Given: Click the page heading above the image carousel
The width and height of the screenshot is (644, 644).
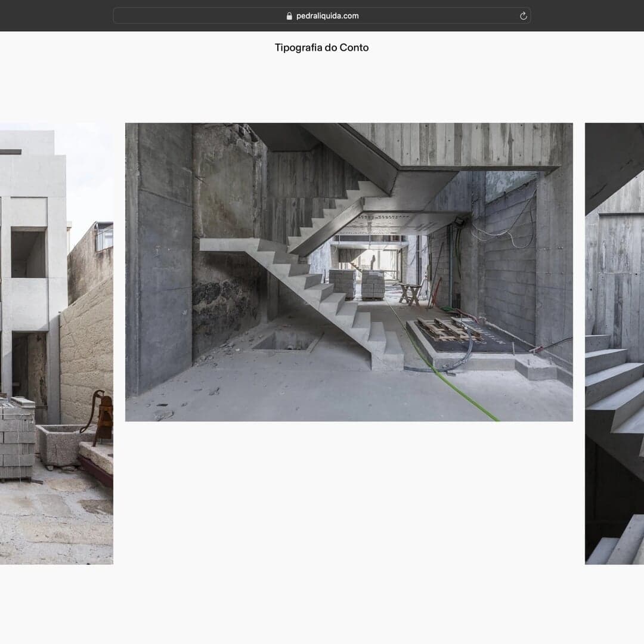Looking at the screenshot, I should point(321,47).
